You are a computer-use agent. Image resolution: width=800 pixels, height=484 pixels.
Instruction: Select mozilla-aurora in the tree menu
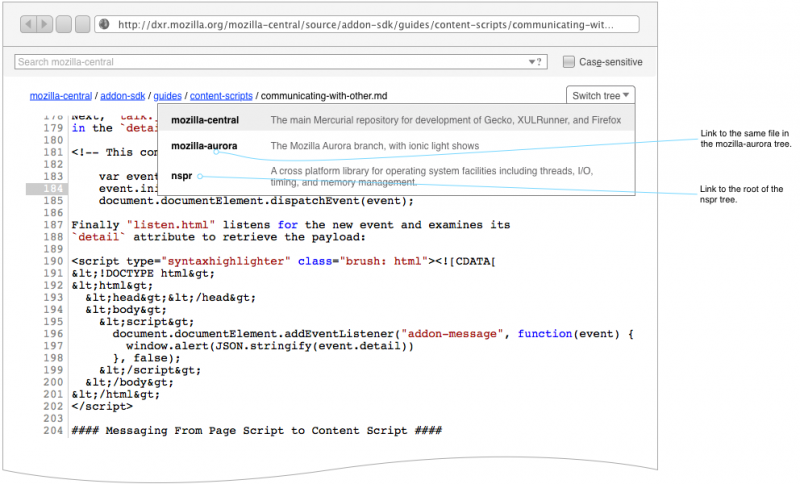coord(396,146)
